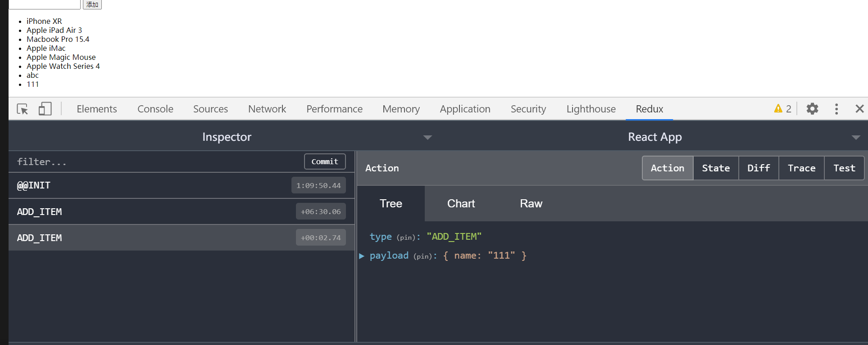Open the Application tab
The image size is (868, 345).
pos(465,109)
